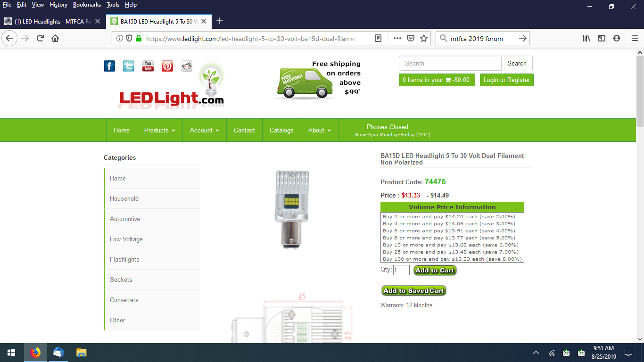
Task: Open the Pinterest social icon
Action: click(x=167, y=66)
